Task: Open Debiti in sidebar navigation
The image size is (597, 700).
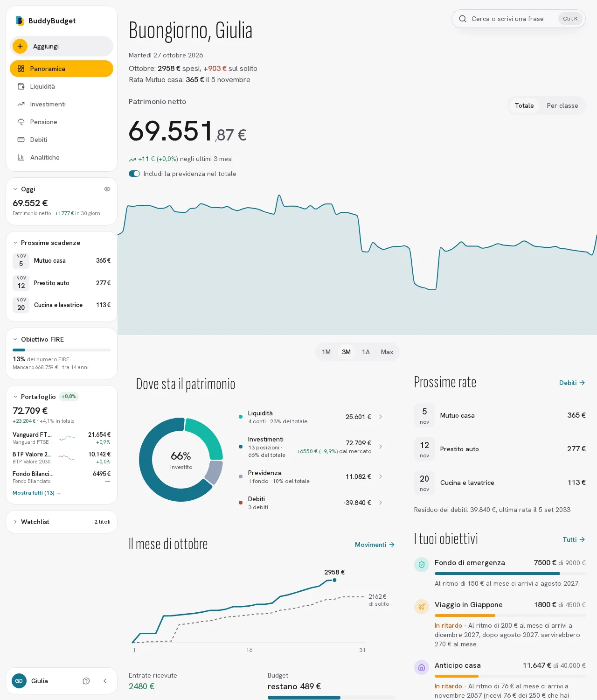Action: tap(62, 140)
